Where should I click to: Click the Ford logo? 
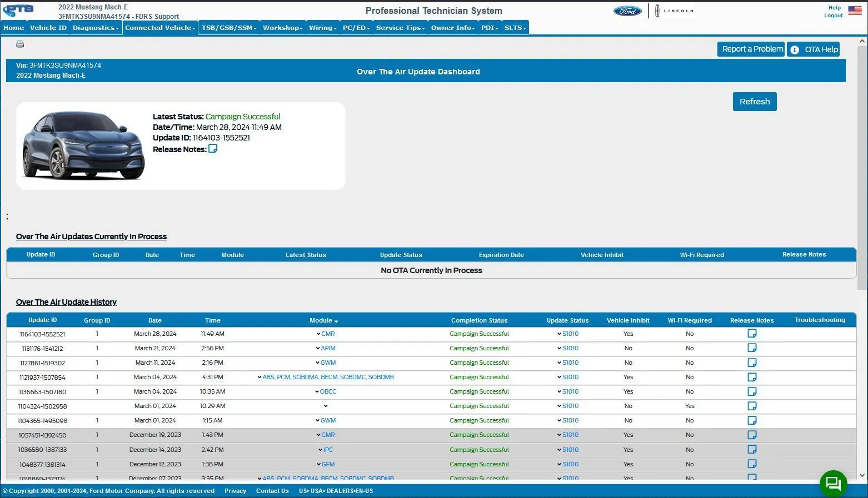(x=628, y=11)
